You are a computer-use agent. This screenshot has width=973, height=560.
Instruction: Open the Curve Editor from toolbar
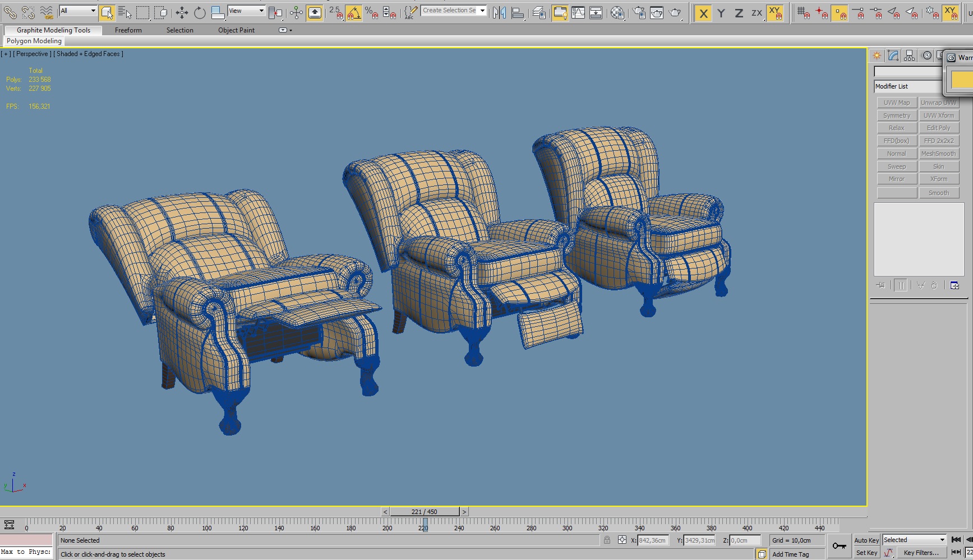click(x=578, y=12)
